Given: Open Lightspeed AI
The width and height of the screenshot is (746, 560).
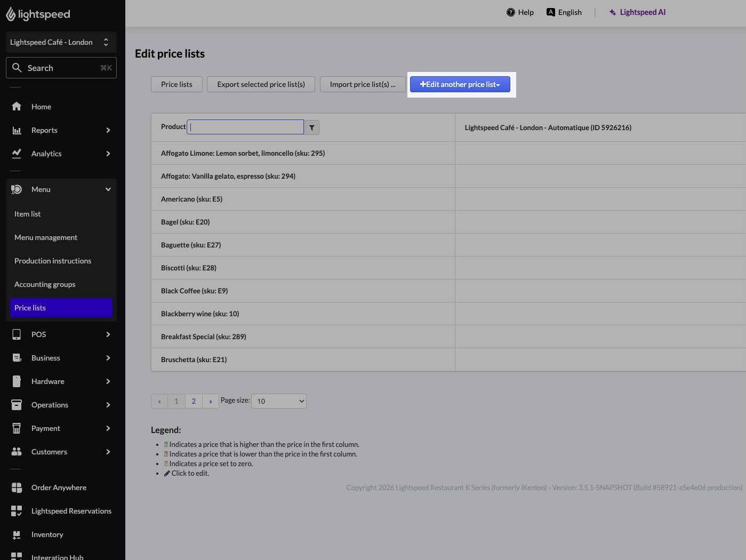Looking at the screenshot, I should [x=637, y=12].
